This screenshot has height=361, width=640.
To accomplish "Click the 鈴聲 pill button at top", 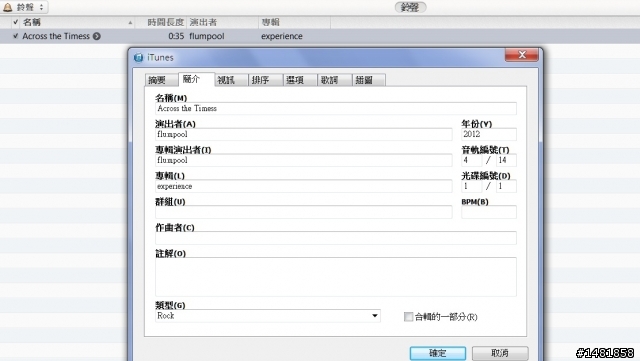I will (x=410, y=7).
